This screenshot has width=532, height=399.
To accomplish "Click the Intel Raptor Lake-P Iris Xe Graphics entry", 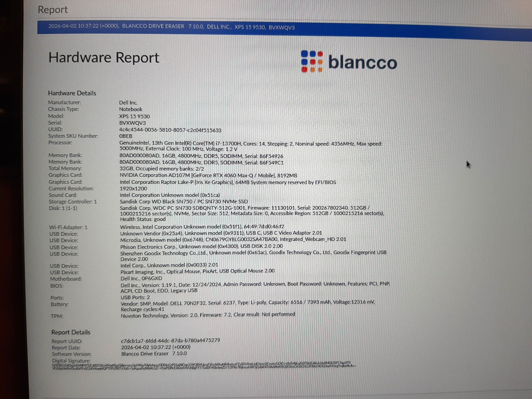I will [x=228, y=182].
